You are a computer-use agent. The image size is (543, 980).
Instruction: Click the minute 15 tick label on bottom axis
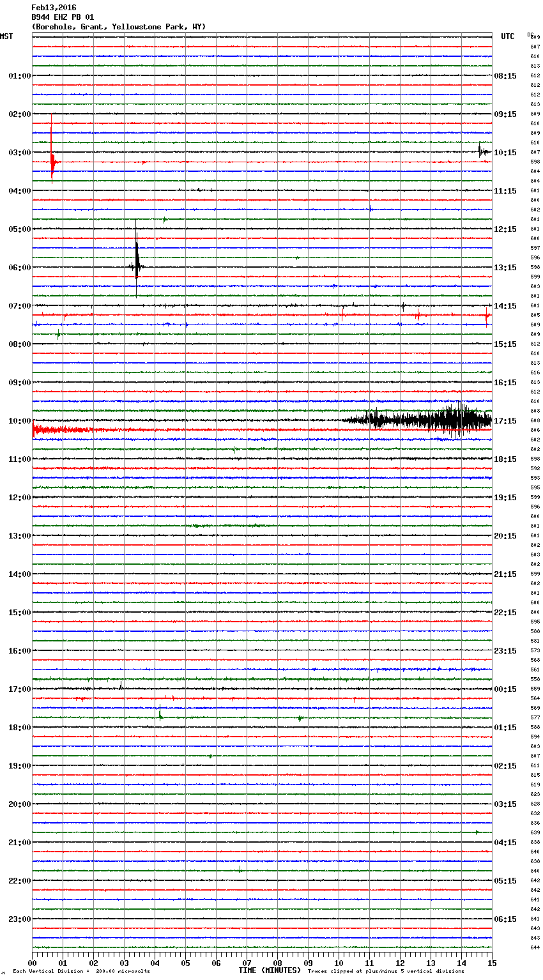[492, 963]
